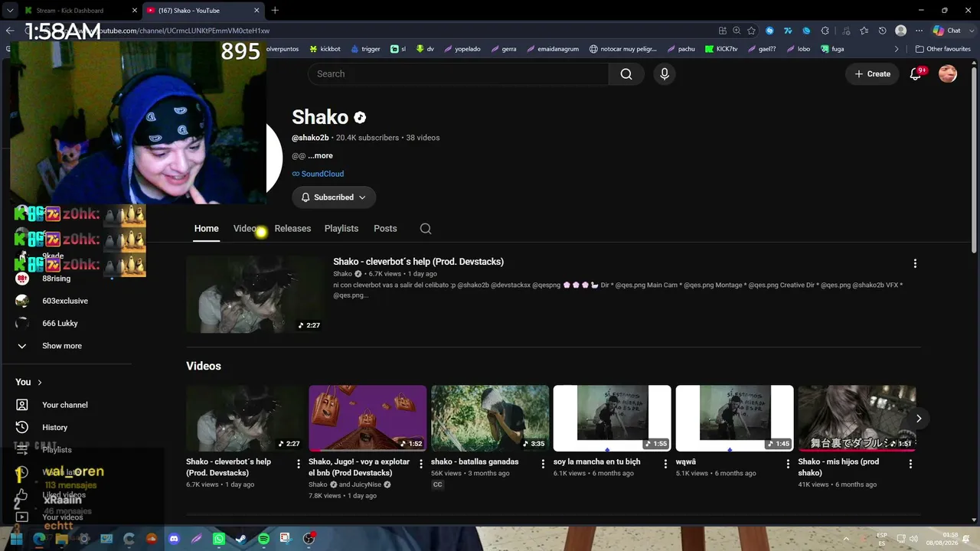Open WhatsApp from the taskbar
This screenshot has width=980, height=551.
(218, 539)
